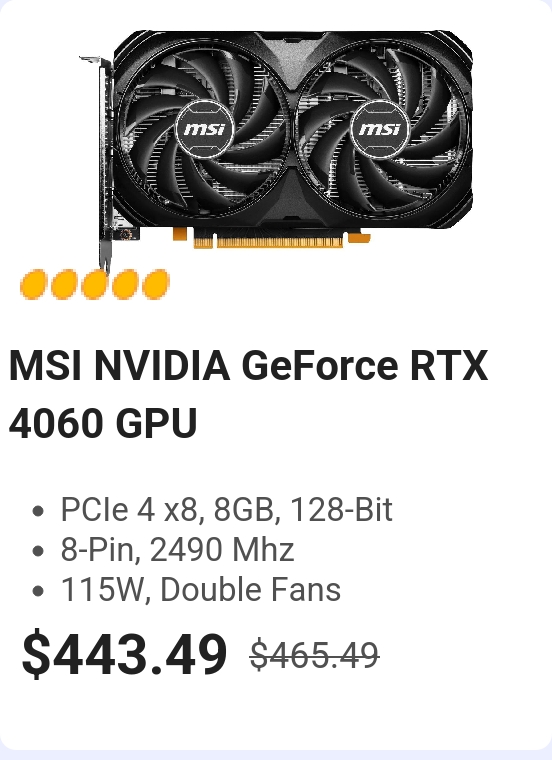Click the 115W, Double Fans spec line
The image size is (552, 760).
201,590
